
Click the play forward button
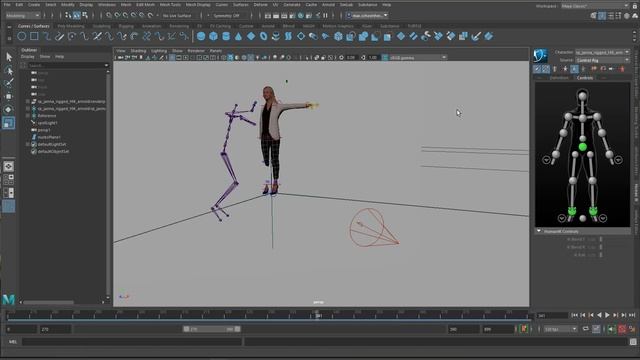click(x=607, y=315)
